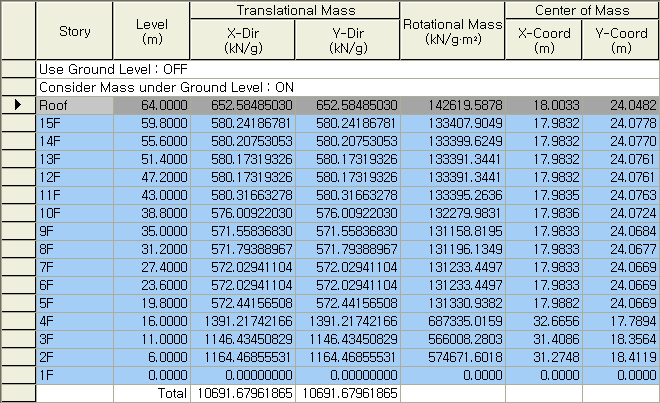The height and width of the screenshot is (403, 660).
Task: Click the Rotational Mass column header
Action: (x=452, y=31)
